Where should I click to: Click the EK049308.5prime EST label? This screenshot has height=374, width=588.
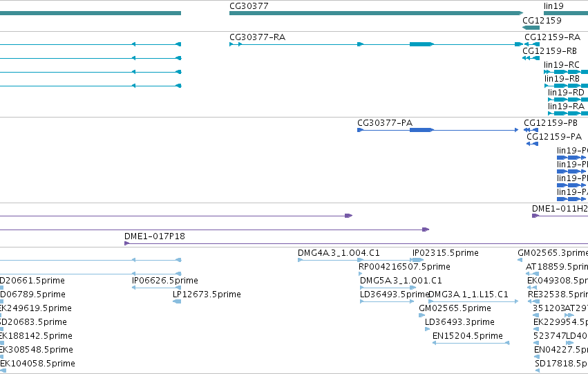click(x=558, y=281)
